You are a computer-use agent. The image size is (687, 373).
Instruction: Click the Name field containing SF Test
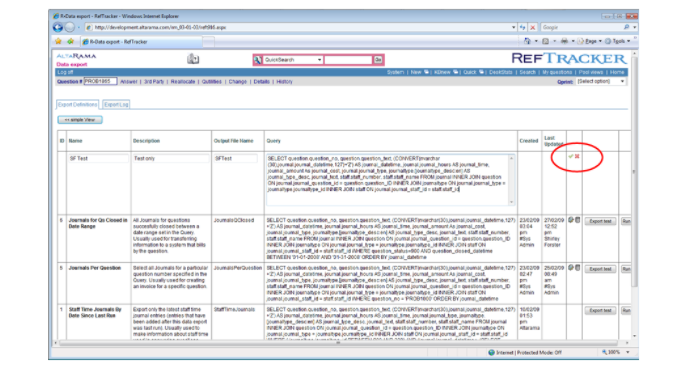[98, 158]
